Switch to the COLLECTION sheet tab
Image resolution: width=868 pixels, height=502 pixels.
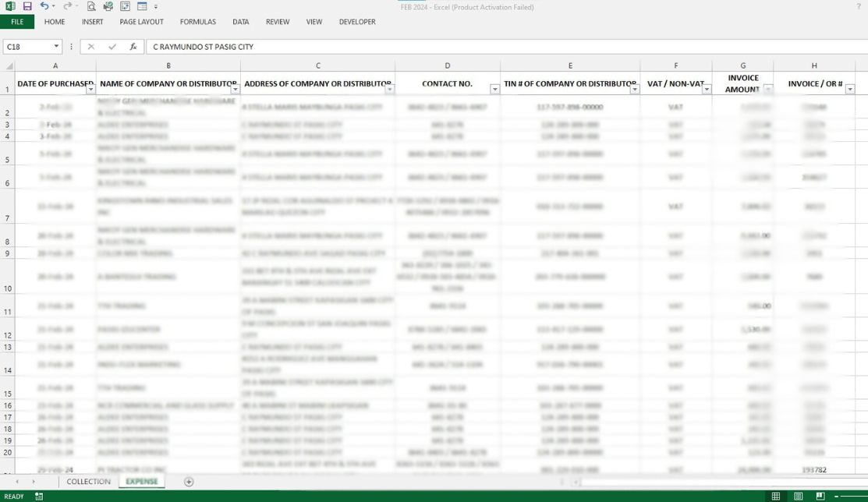tap(89, 482)
